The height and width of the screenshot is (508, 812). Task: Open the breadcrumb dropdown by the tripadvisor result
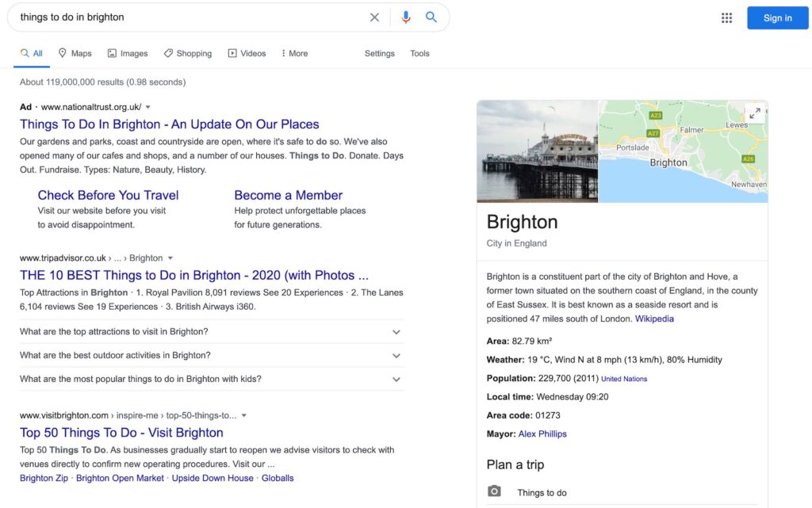pos(170,258)
